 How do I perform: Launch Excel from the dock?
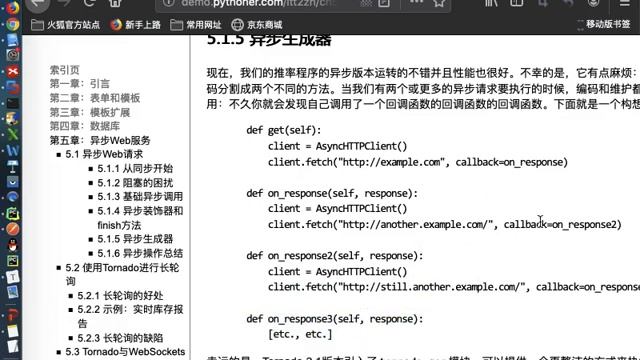pos(13,134)
